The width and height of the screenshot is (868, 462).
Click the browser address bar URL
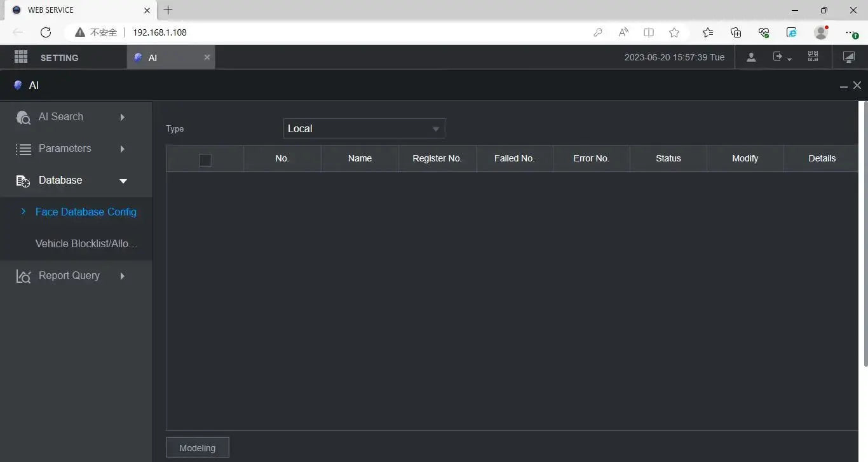tap(159, 32)
